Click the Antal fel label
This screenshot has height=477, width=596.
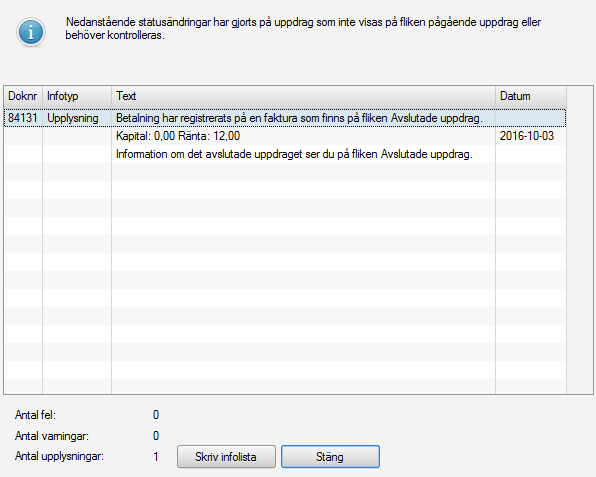35,415
